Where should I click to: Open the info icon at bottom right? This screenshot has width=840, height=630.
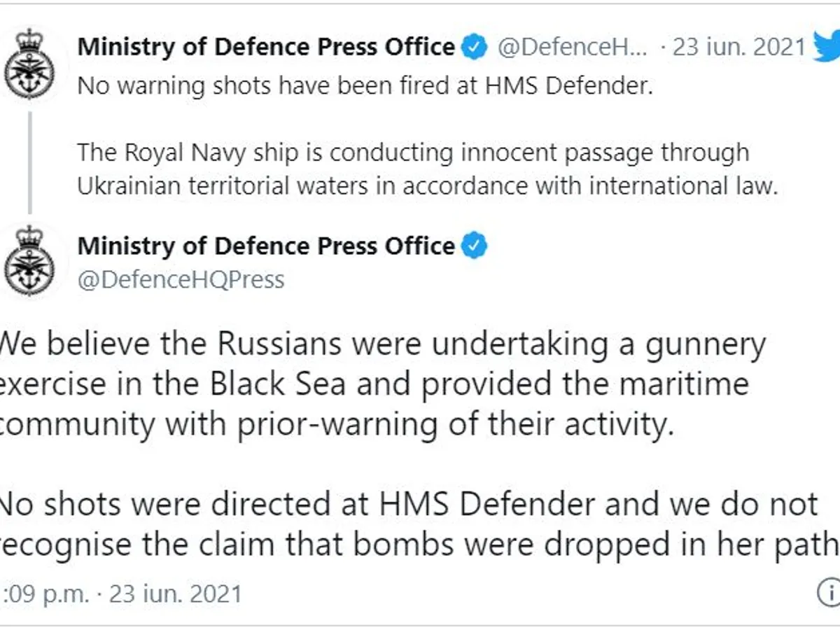pyautogui.click(x=830, y=593)
